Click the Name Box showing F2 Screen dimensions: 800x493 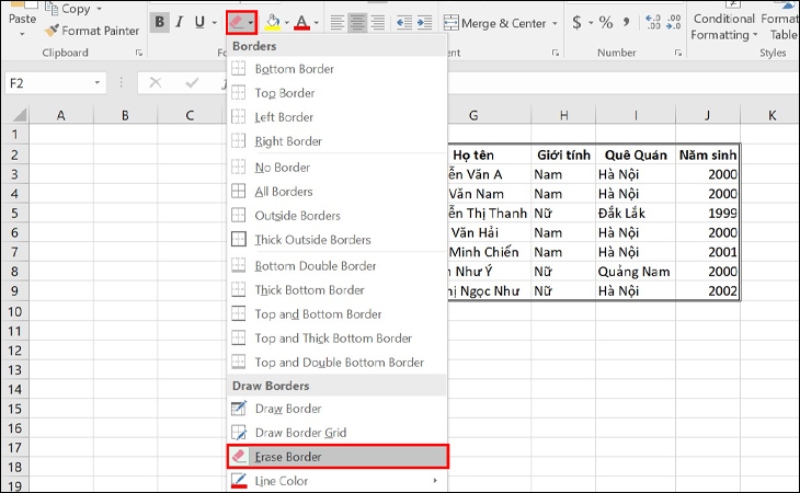(x=48, y=83)
